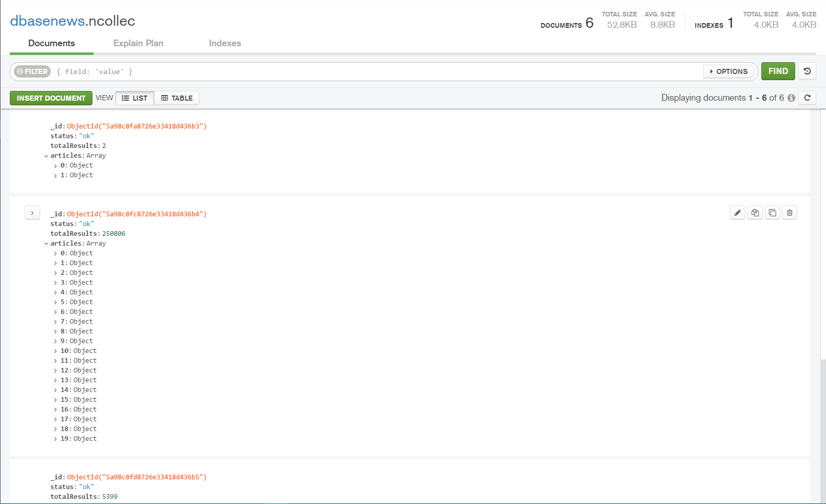Click status "ok" value in document 436b4
826x504 pixels.
[x=86, y=224]
